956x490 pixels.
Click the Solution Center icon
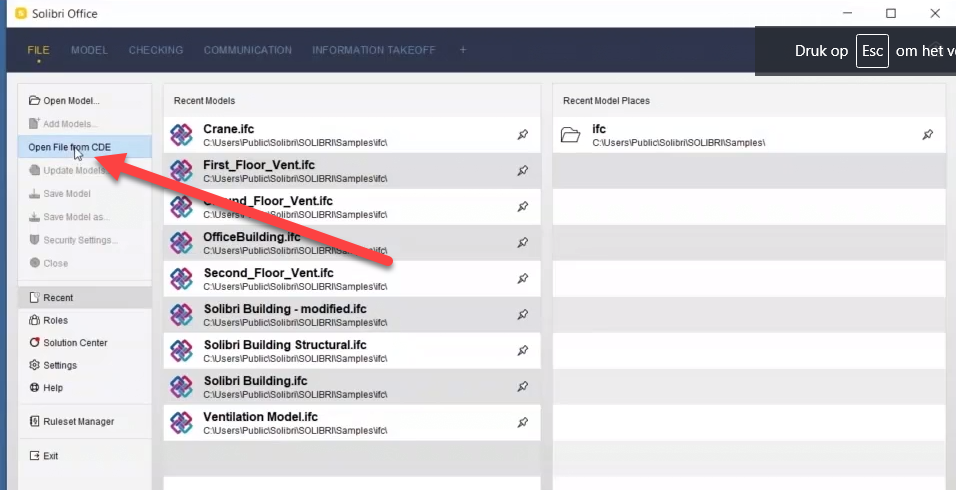pyautogui.click(x=34, y=343)
